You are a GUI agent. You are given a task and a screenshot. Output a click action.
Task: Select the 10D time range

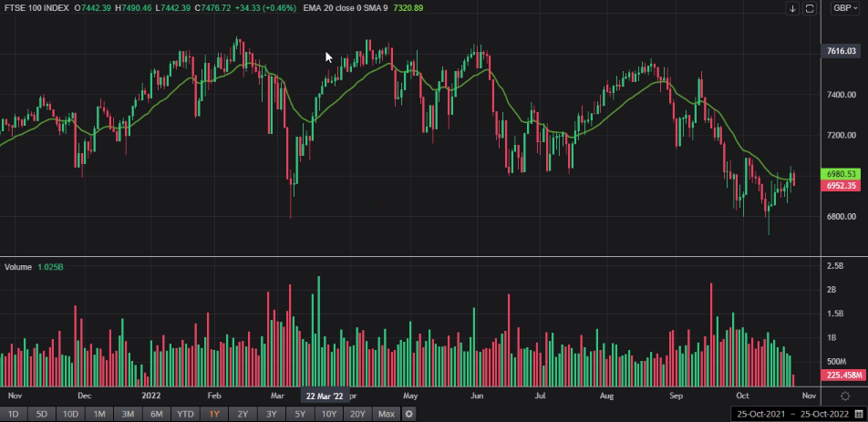[70, 414]
